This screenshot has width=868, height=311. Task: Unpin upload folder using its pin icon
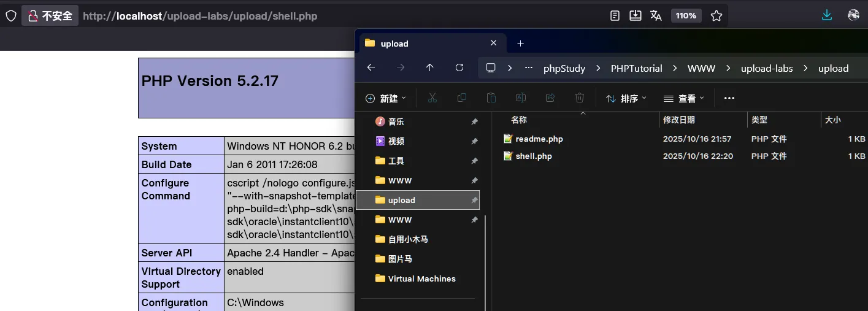pyautogui.click(x=474, y=201)
